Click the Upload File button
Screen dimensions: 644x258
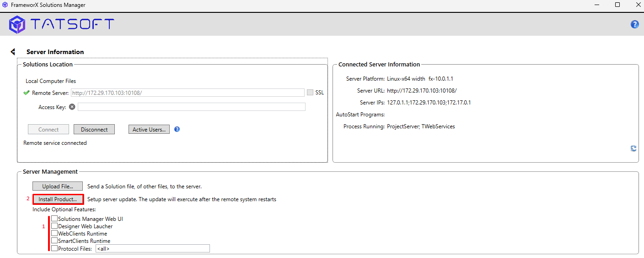pyautogui.click(x=58, y=187)
